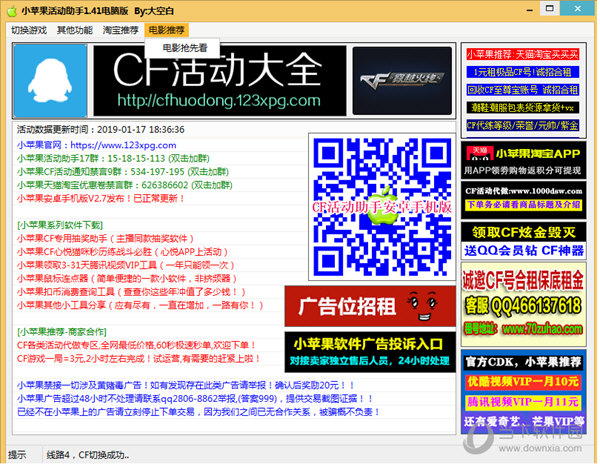Screen dimensions: 600x470
Task: Click [小苹果系列软件下载] heading
Action: click(x=60, y=225)
